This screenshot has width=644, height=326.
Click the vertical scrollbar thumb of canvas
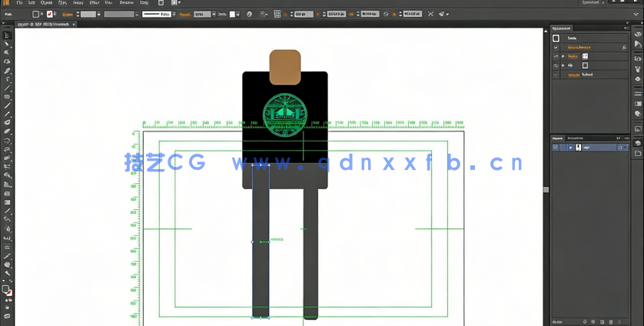[546, 189]
